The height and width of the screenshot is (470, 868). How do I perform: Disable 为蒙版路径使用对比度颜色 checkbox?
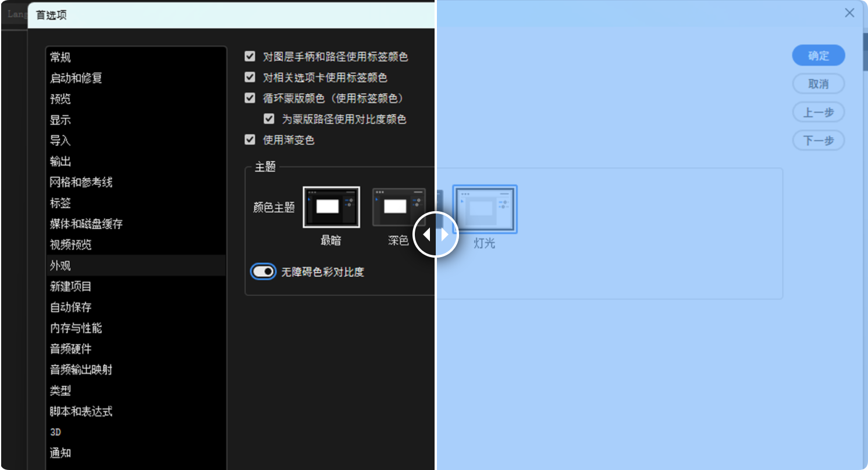point(269,119)
